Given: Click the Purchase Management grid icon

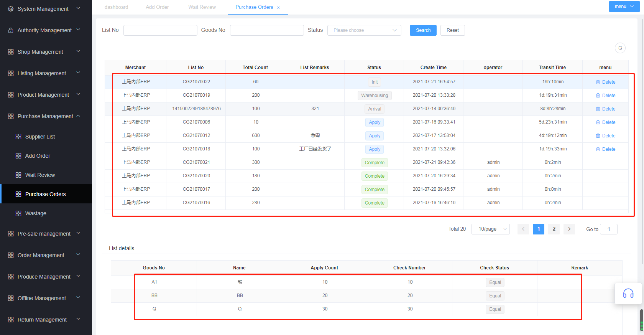Looking at the screenshot, I should [11, 116].
